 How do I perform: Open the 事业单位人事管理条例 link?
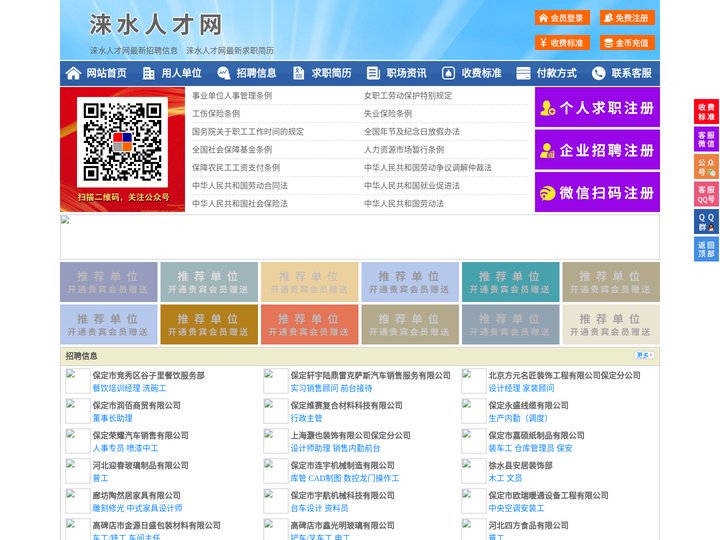pos(232,96)
